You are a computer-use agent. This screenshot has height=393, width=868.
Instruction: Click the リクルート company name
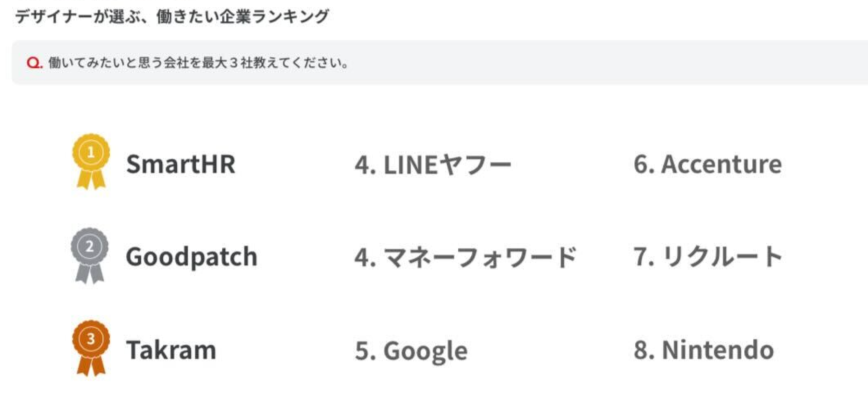pos(722,257)
